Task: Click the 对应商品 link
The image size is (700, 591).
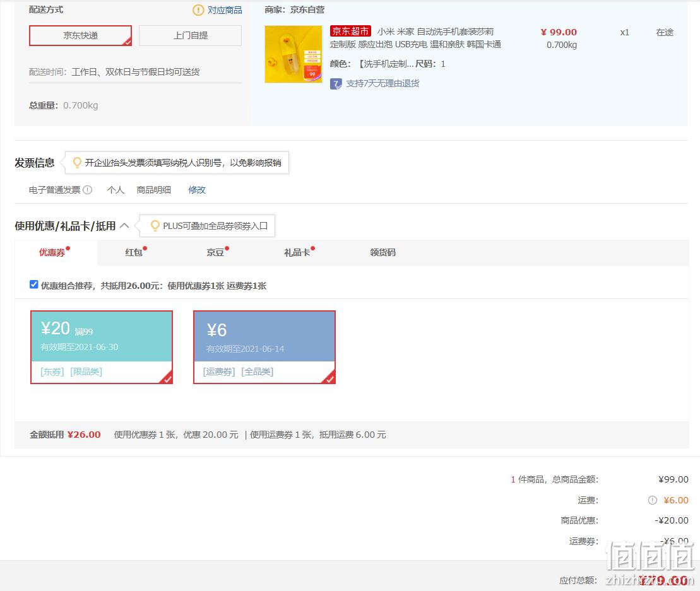Action: [225, 10]
